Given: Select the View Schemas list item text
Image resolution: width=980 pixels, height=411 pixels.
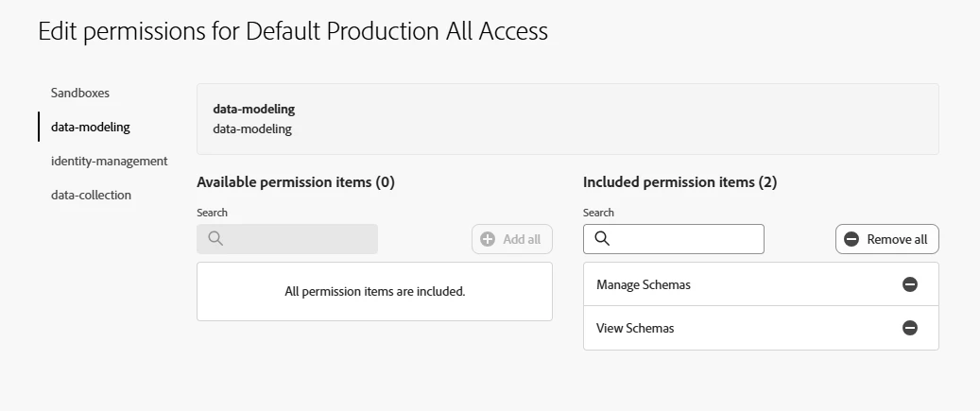Looking at the screenshot, I should tap(635, 328).
